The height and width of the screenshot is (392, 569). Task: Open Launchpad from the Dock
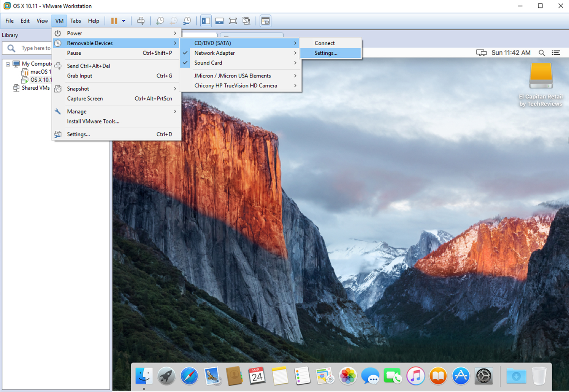pyautogui.click(x=166, y=376)
